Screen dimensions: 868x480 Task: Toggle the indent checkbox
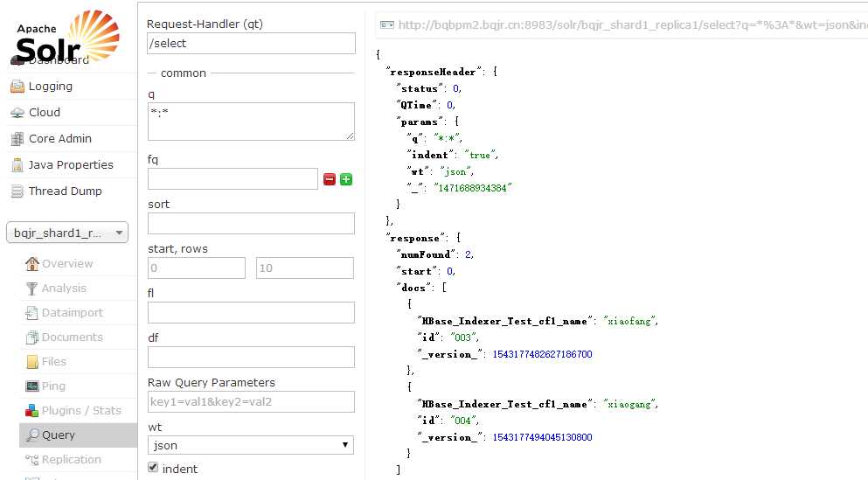pyautogui.click(x=153, y=467)
